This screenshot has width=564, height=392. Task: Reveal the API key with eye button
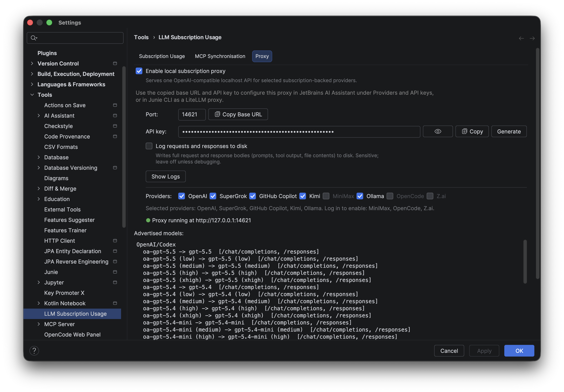click(x=438, y=132)
